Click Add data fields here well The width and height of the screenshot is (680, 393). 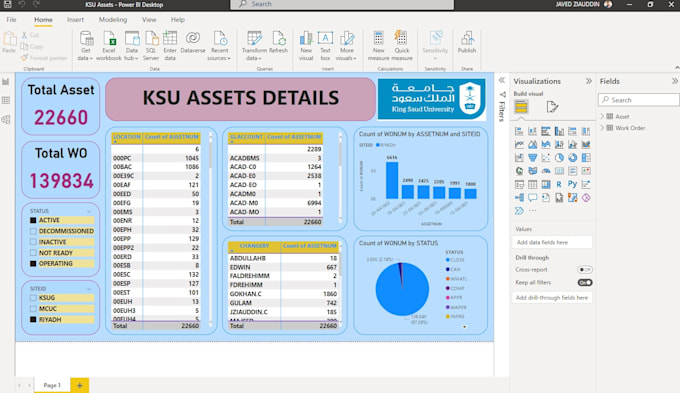click(x=552, y=242)
